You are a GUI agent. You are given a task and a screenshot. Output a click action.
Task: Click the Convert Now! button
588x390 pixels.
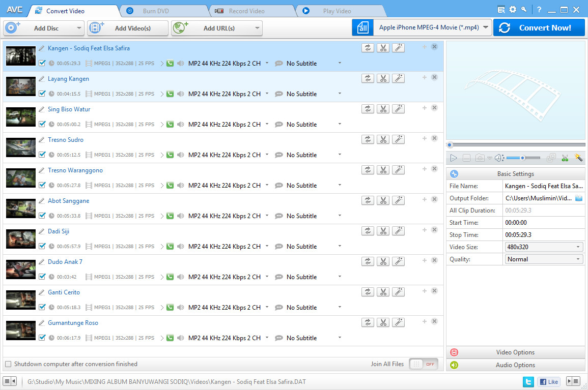click(x=539, y=28)
